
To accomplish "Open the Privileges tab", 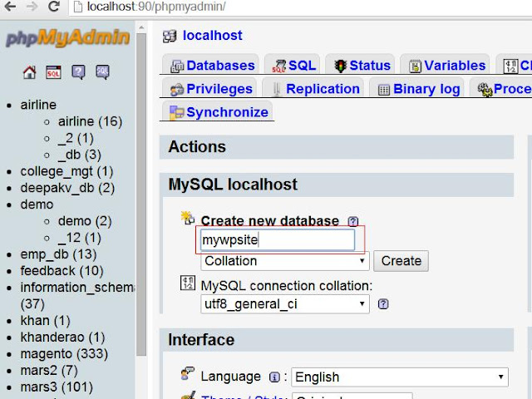I will pyautogui.click(x=211, y=89).
